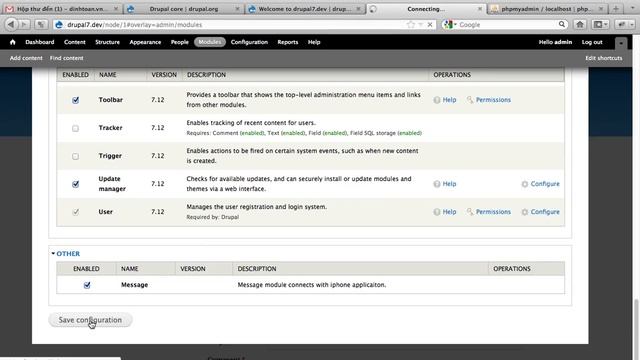Click the 'Hello admin' link
Screen dimensions: 640x360
pyautogui.click(x=555, y=42)
